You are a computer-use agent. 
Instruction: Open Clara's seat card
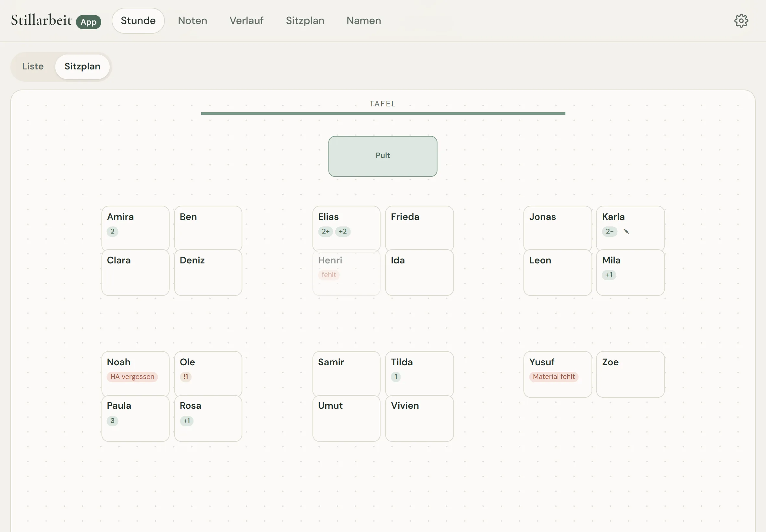pos(135,272)
